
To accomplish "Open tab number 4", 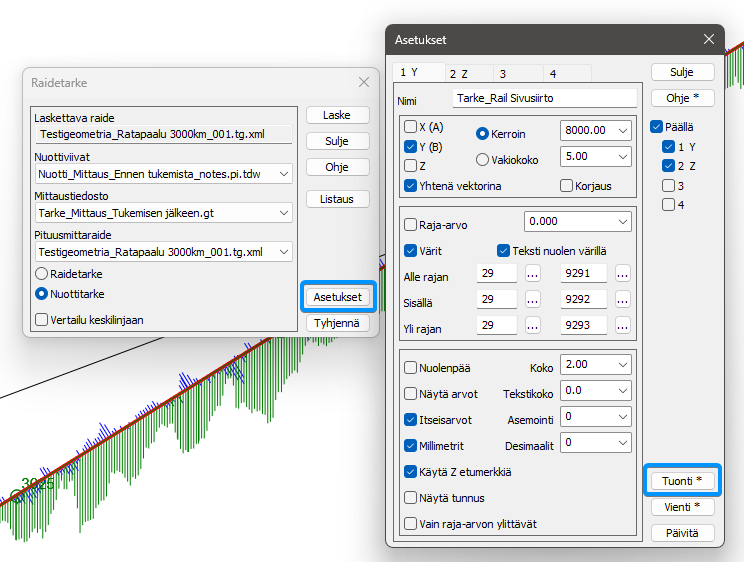I will (553, 74).
